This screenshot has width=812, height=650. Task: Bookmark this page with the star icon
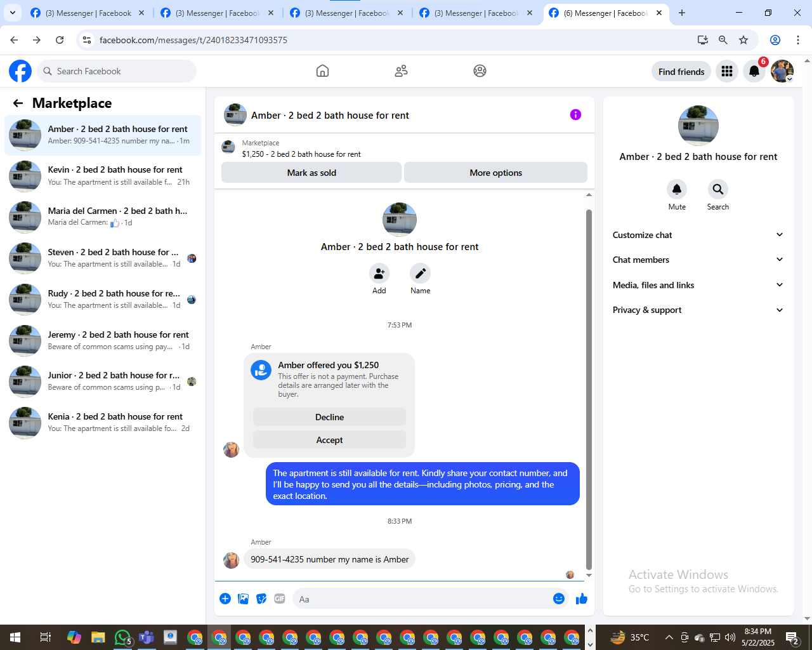pyautogui.click(x=743, y=40)
